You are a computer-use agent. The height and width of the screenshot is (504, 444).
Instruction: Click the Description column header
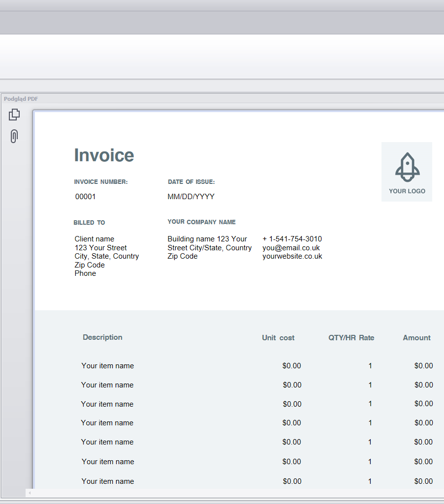point(102,337)
